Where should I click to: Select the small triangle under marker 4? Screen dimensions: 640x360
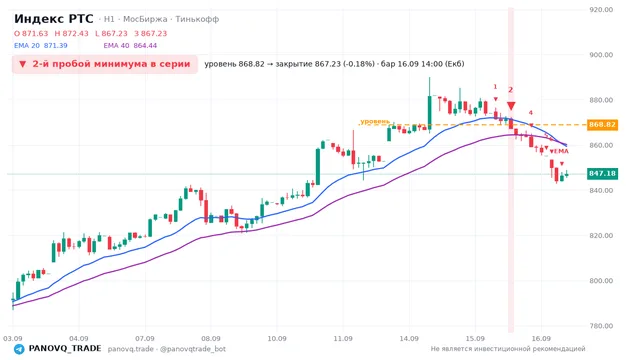click(531, 125)
